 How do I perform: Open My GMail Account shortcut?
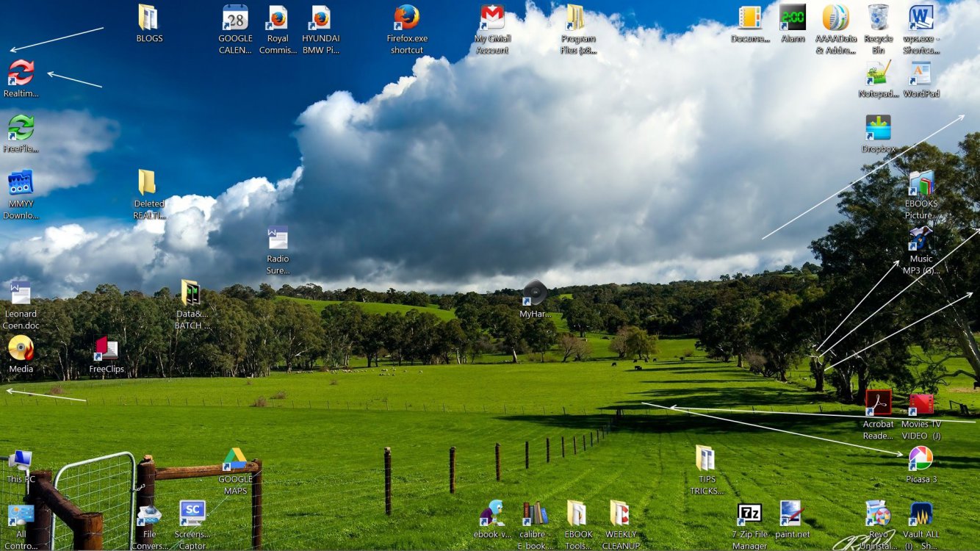(491, 18)
